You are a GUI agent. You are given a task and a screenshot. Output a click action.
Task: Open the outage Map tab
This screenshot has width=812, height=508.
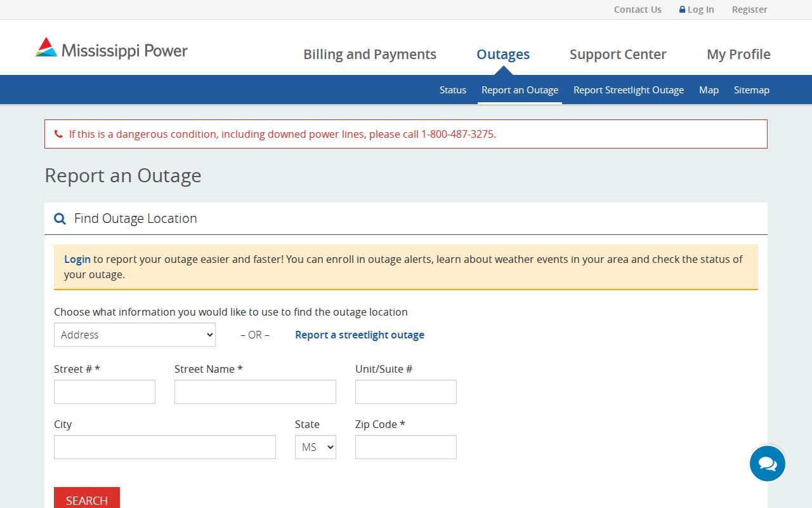click(x=709, y=90)
